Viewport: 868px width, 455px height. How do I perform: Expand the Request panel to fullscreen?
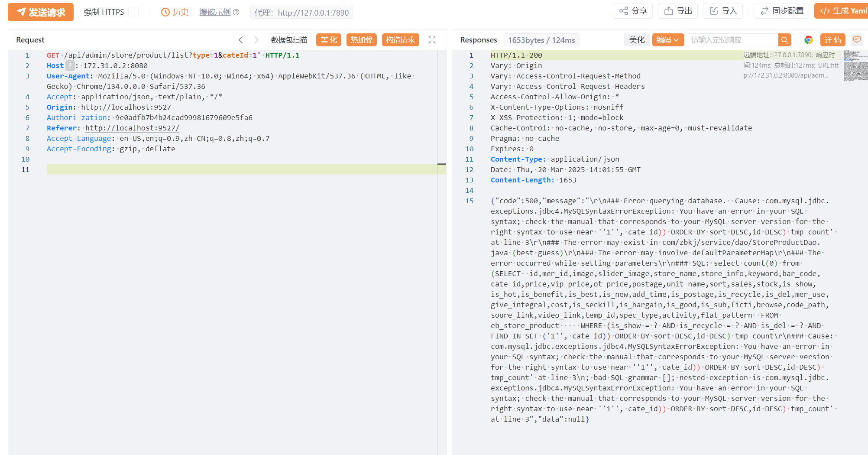click(432, 40)
